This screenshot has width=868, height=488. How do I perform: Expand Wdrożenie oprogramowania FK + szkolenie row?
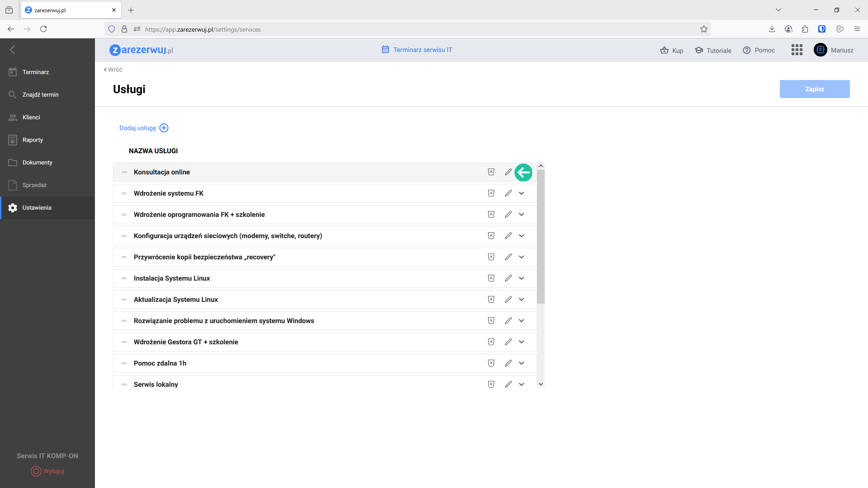pyautogui.click(x=522, y=215)
